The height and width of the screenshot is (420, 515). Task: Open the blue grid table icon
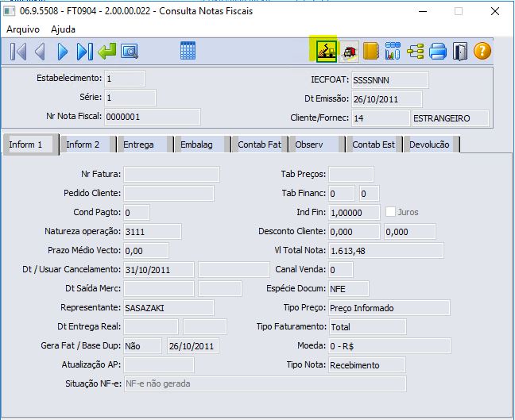[x=188, y=52]
